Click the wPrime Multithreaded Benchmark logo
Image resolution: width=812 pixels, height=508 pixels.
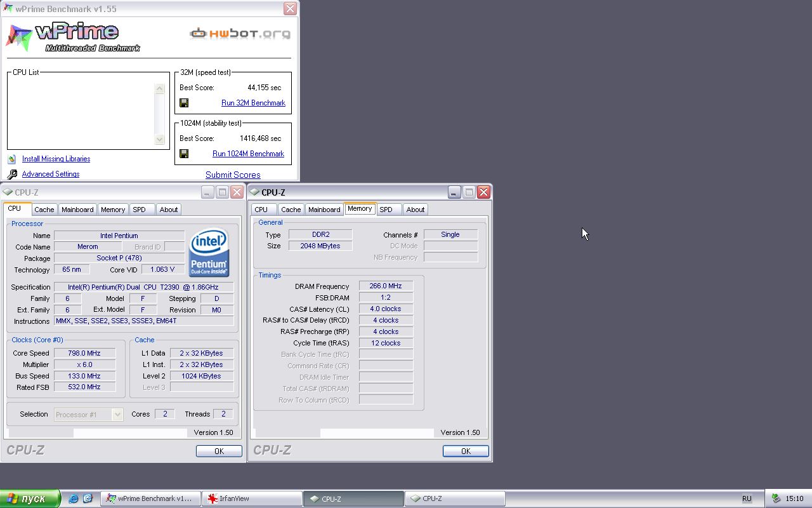[x=73, y=37]
